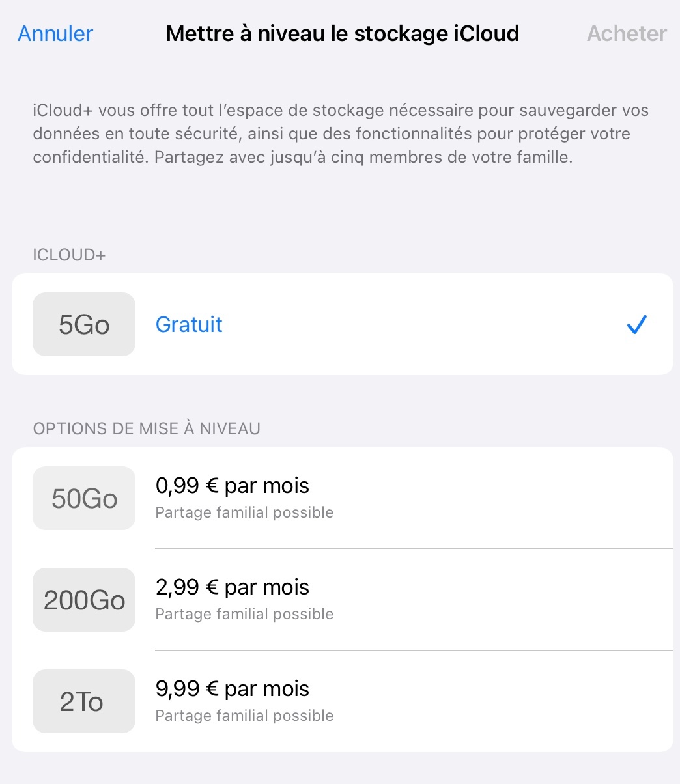The height and width of the screenshot is (784, 680).
Task: Tap the Annuler button
Action: click(x=55, y=33)
